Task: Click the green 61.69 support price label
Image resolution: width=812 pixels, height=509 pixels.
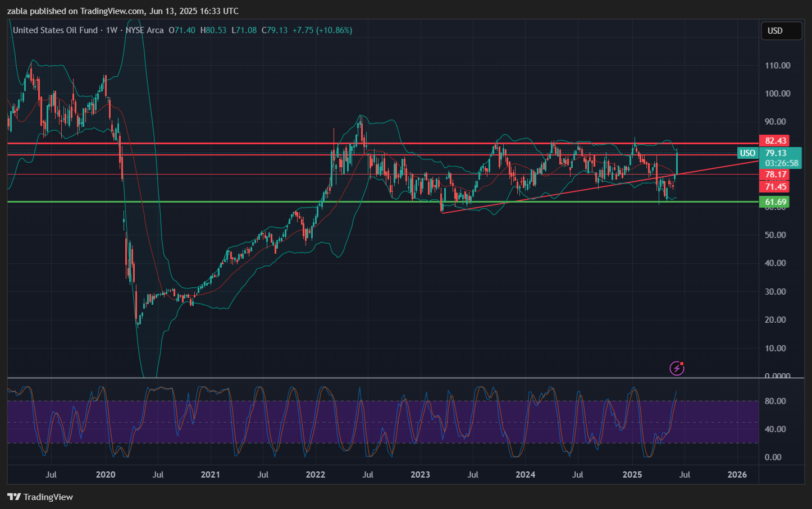Action: tap(775, 201)
